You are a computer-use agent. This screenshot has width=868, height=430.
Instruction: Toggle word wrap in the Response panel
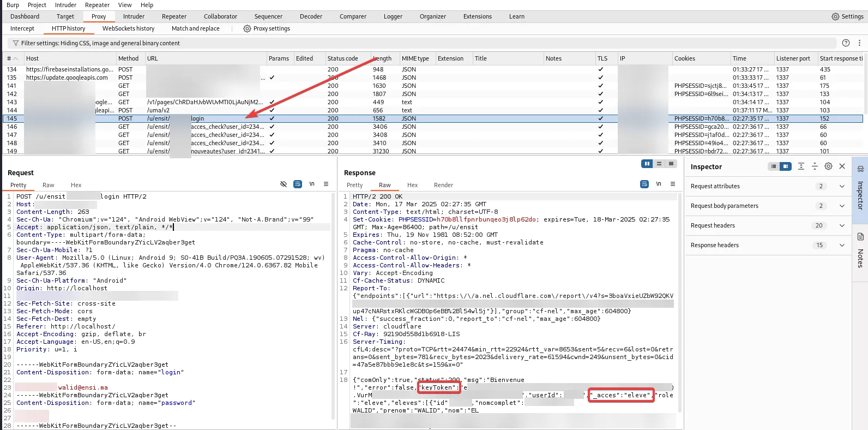[644, 184]
